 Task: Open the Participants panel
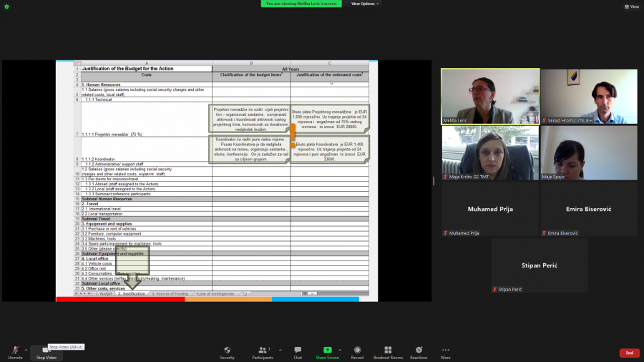coord(263,352)
